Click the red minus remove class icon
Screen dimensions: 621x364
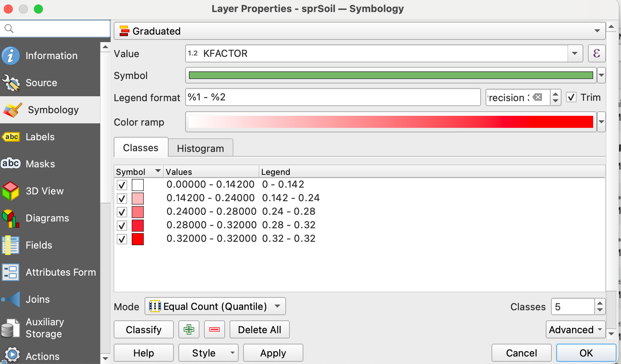tap(215, 330)
